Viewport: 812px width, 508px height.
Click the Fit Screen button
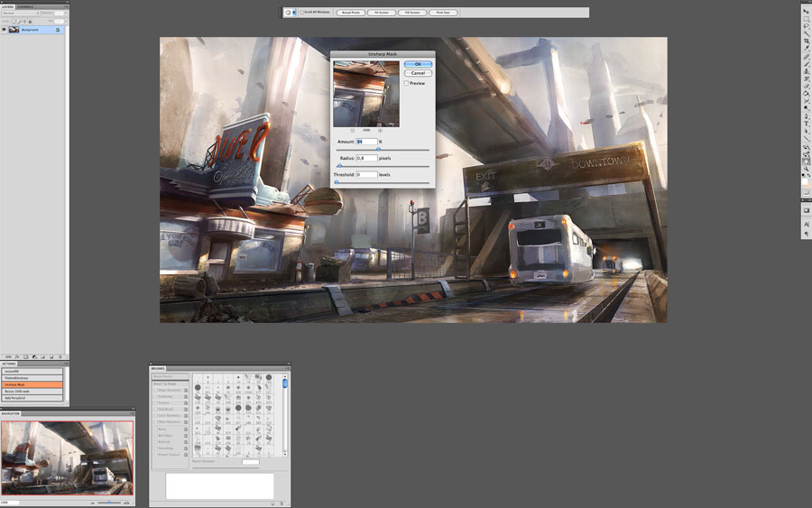tap(382, 13)
